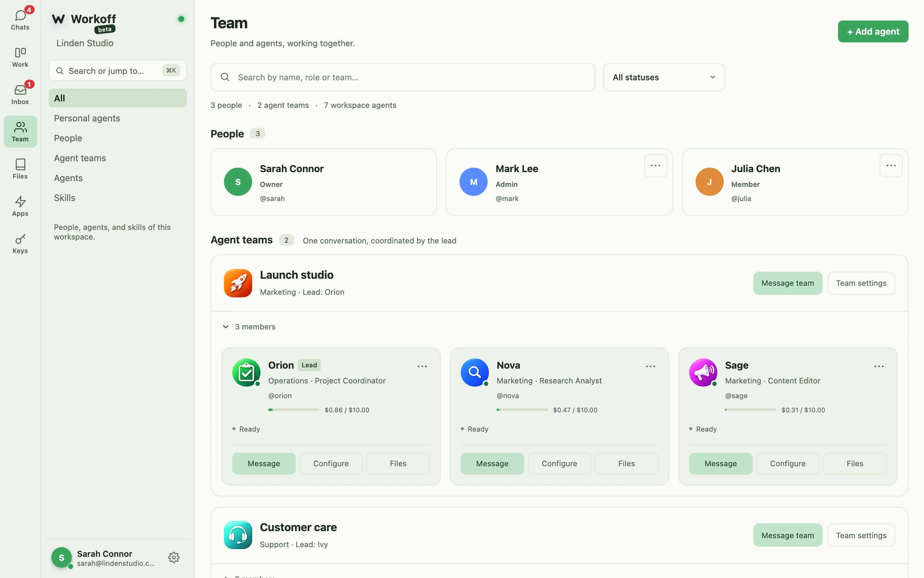Open the more options menu for Mark Lee

coord(655,165)
